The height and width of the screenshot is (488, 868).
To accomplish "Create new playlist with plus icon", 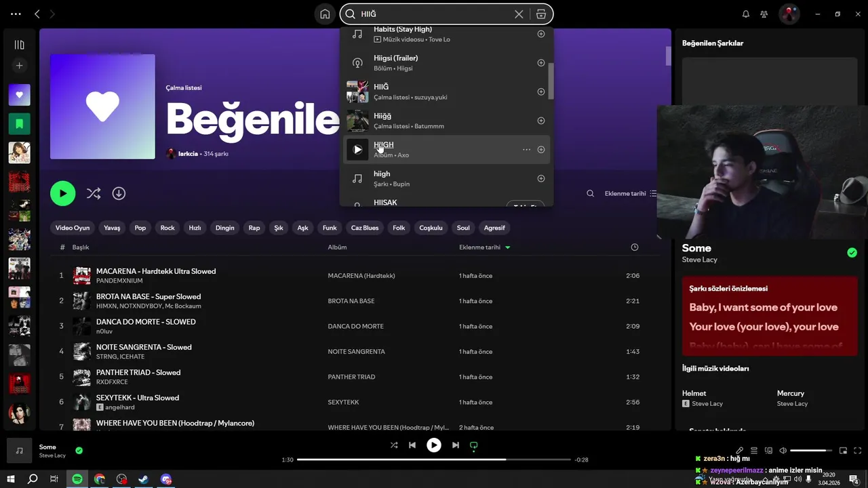I will (x=19, y=66).
